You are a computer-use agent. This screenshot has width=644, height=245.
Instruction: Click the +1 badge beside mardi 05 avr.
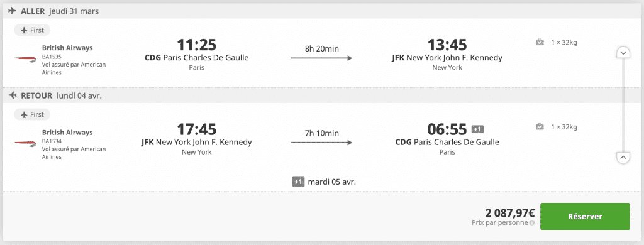[x=298, y=182]
